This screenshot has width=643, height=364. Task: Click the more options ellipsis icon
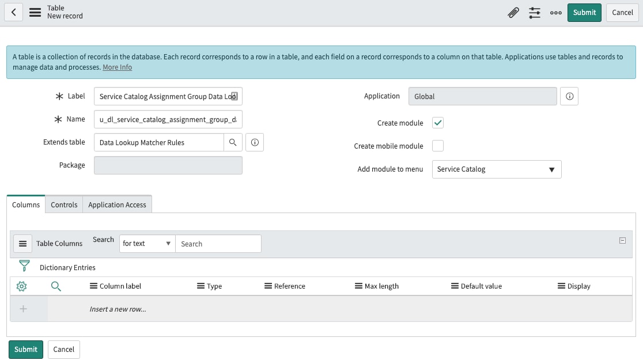pyautogui.click(x=555, y=12)
